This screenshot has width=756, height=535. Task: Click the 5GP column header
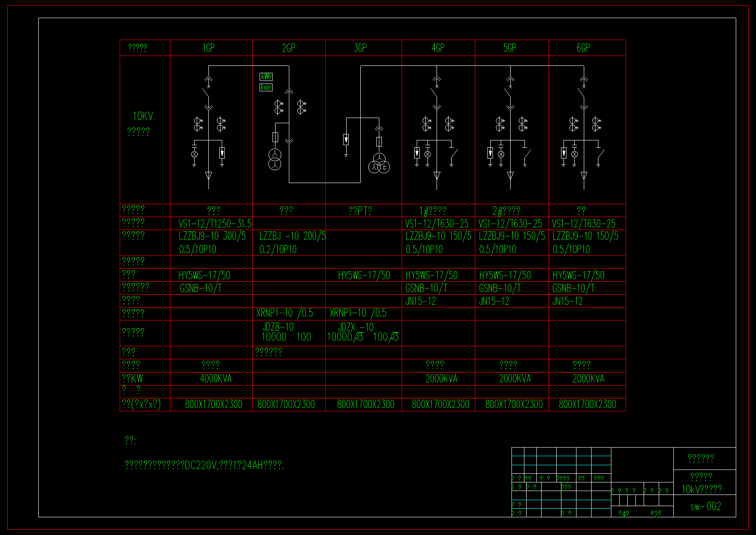[x=510, y=48]
